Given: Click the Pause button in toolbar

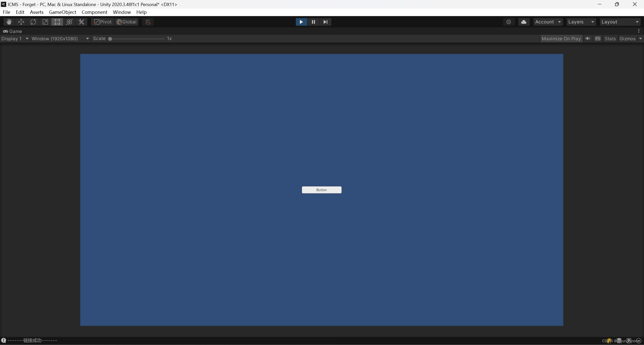Looking at the screenshot, I should (x=313, y=22).
